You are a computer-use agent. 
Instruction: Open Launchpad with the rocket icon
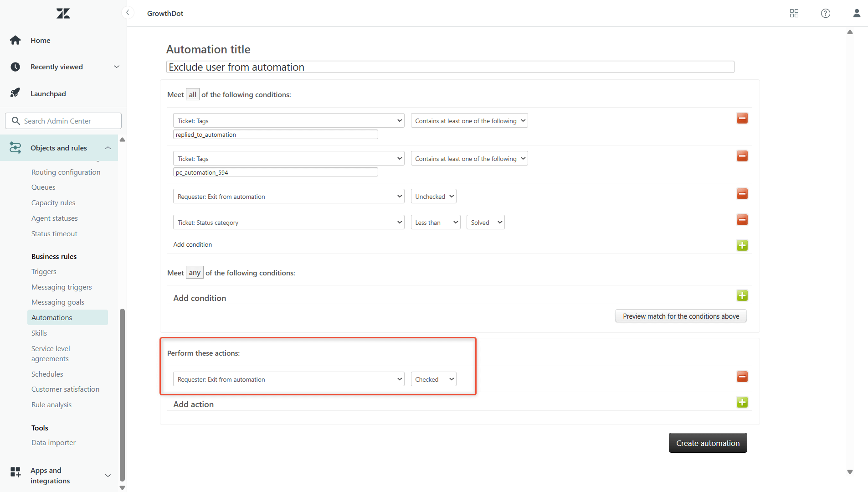tap(15, 93)
